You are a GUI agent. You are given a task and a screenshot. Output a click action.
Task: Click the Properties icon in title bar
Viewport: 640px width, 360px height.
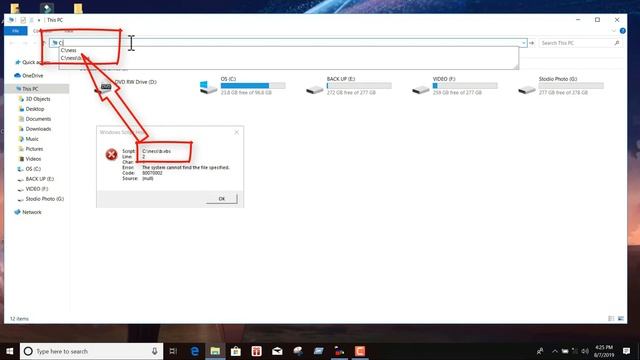tap(23, 20)
